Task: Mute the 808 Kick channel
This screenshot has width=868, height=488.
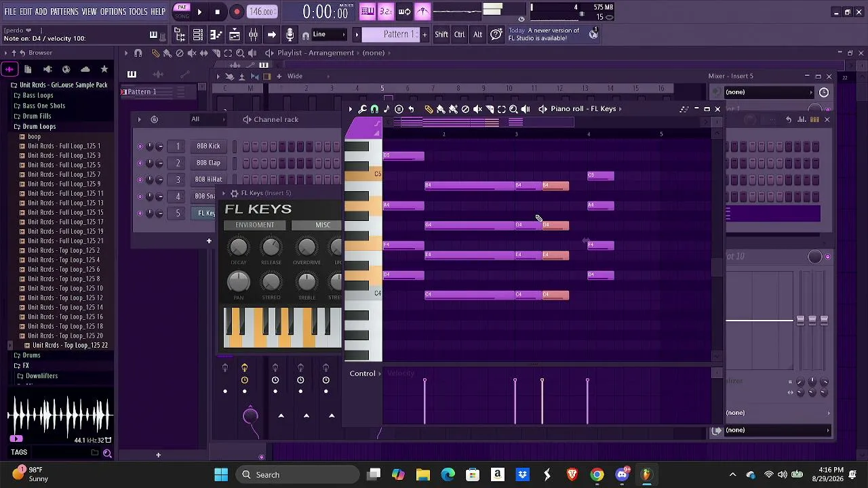Action: 140,146
